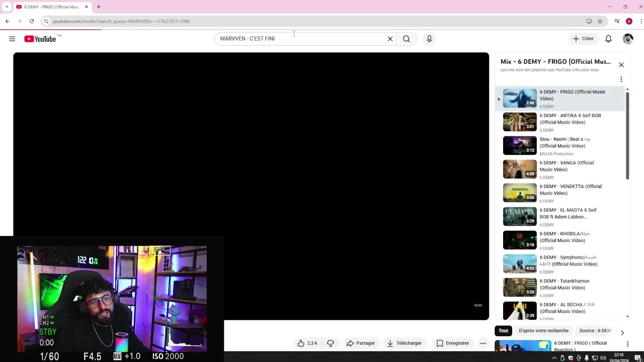Open Chrome media controls icon
This screenshot has width=644, height=362.
617,21
